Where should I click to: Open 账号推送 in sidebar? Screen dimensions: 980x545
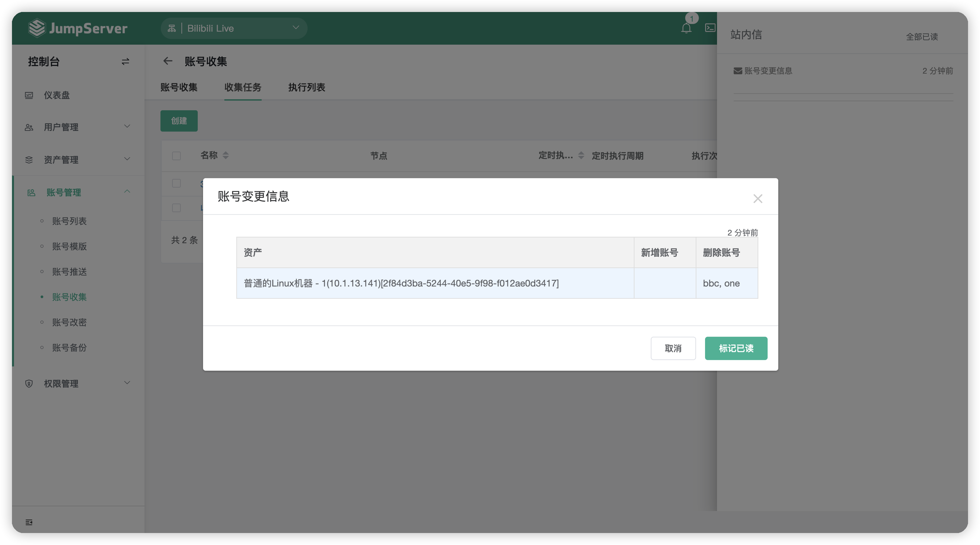pyautogui.click(x=69, y=272)
